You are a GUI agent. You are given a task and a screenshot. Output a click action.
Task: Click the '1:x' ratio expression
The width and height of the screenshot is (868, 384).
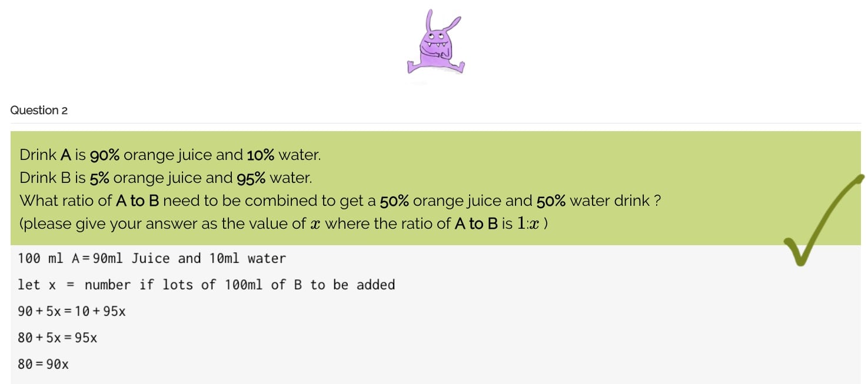point(528,223)
